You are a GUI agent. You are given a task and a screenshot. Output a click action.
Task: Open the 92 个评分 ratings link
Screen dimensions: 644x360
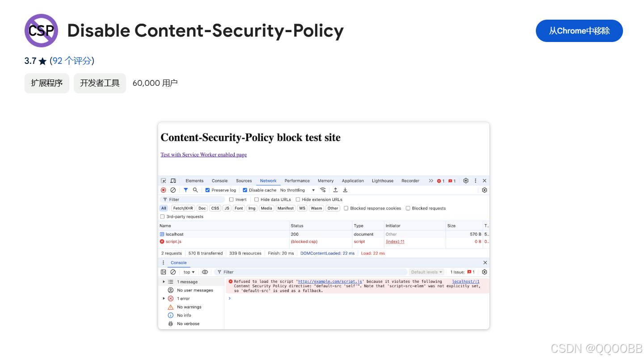(x=72, y=61)
